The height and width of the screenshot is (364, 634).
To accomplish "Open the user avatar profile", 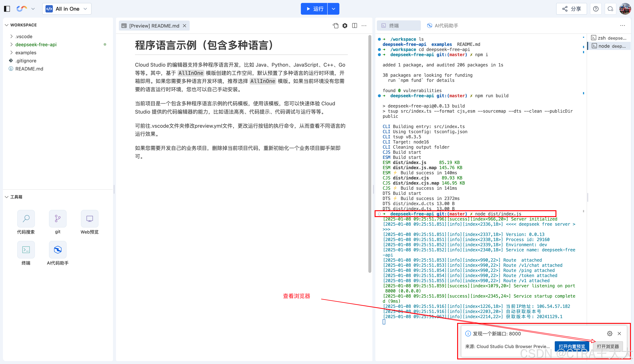I will [625, 9].
